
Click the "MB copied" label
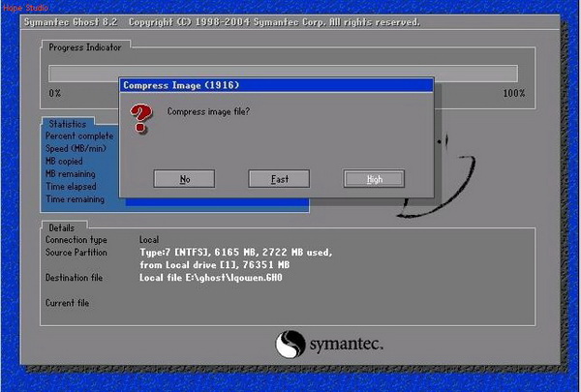[64, 162]
